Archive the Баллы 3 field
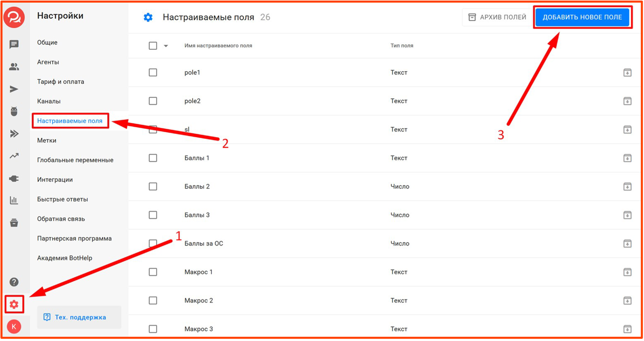 pyautogui.click(x=627, y=215)
